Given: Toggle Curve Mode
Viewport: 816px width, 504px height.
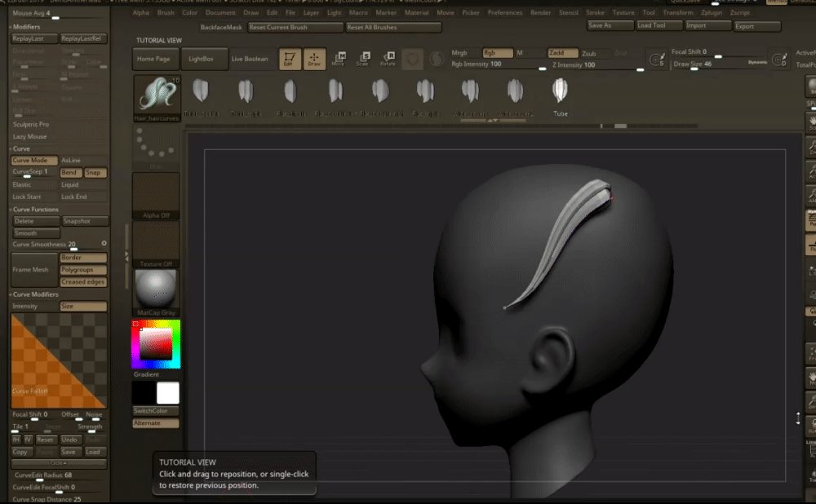Looking at the screenshot, I should tap(34, 160).
